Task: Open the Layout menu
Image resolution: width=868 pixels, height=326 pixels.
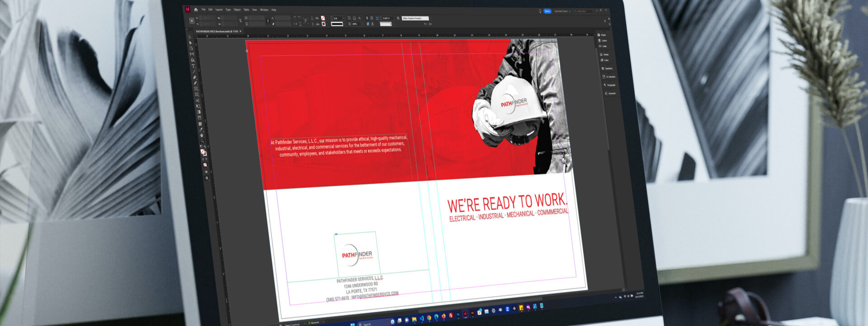Action: click(x=219, y=10)
